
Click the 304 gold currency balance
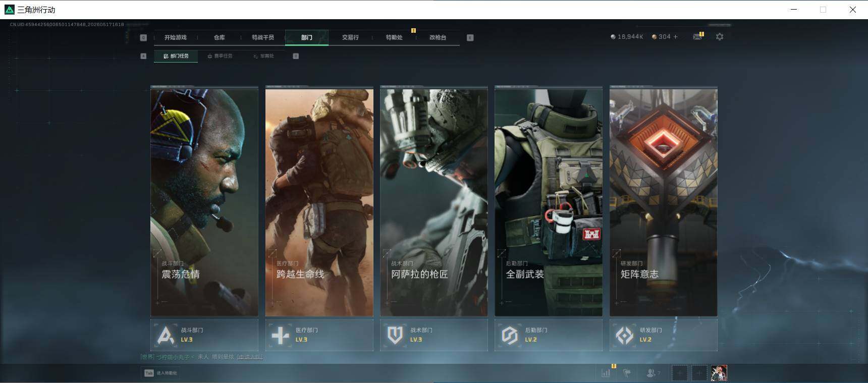point(661,37)
